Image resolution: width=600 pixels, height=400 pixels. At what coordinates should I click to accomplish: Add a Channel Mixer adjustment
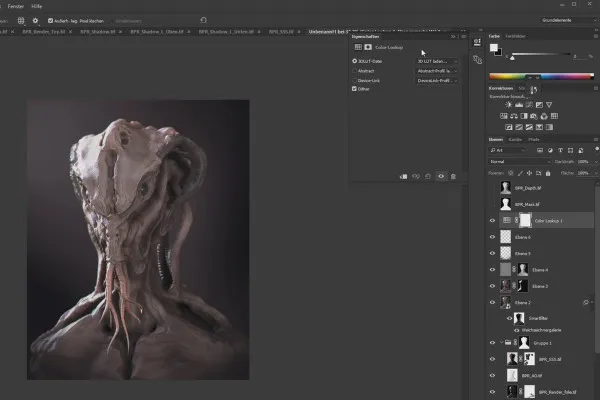coord(544,116)
